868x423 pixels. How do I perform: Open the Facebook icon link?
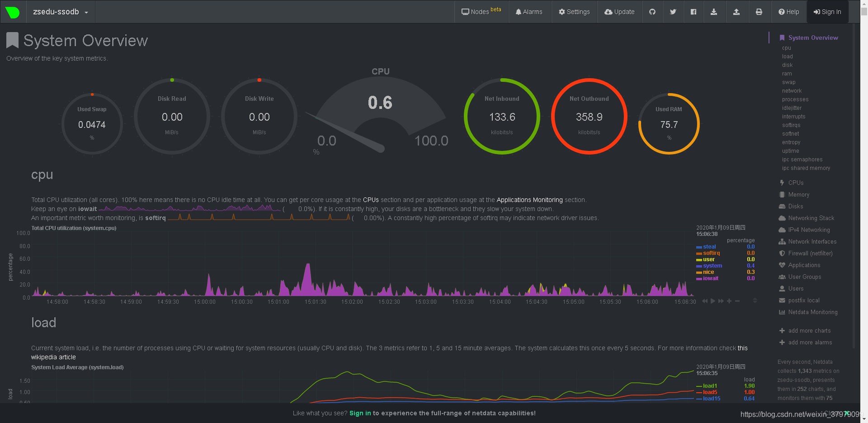coord(693,12)
